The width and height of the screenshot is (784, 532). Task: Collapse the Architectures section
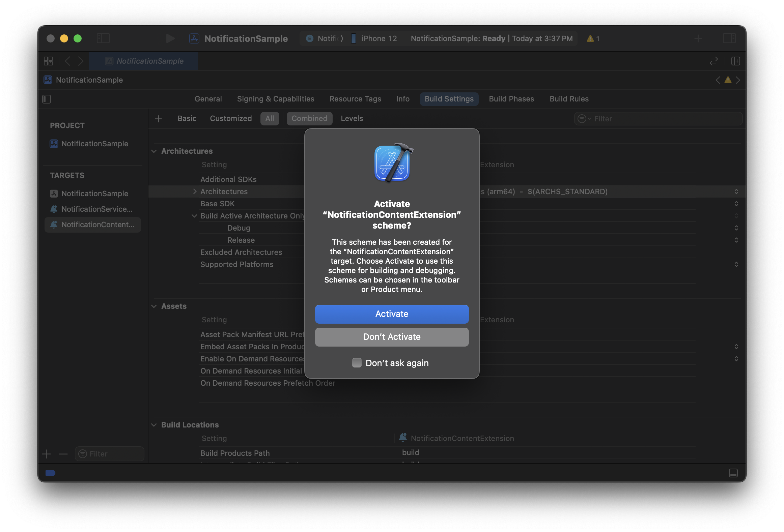pyautogui.click(x=154, y=151)
